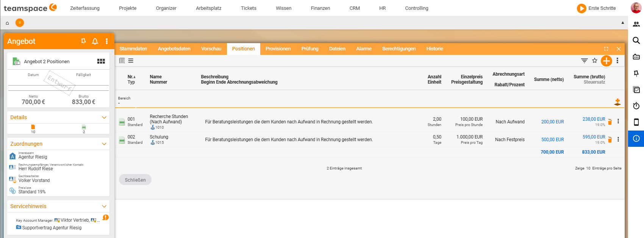Pin the Angebot panel
Image resolution: width=644 pixels, height=238 pixels.
click(83, 41)
